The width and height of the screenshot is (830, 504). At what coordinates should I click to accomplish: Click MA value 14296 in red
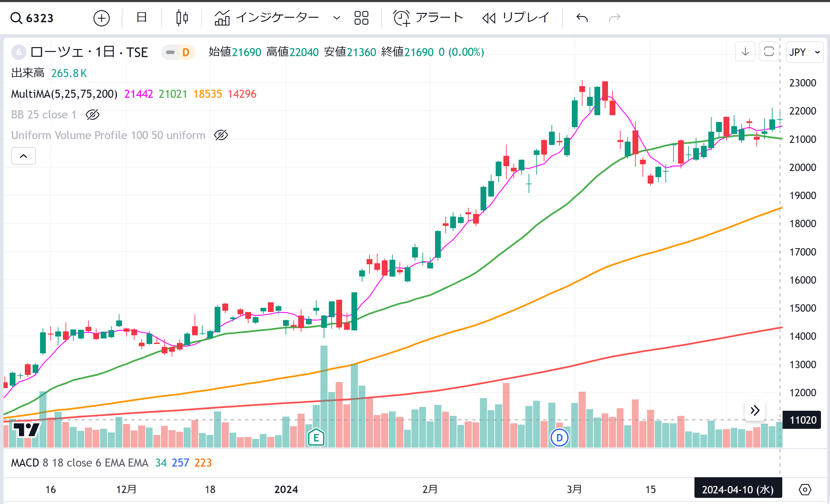pyautogui.click(x=242, y=94)
